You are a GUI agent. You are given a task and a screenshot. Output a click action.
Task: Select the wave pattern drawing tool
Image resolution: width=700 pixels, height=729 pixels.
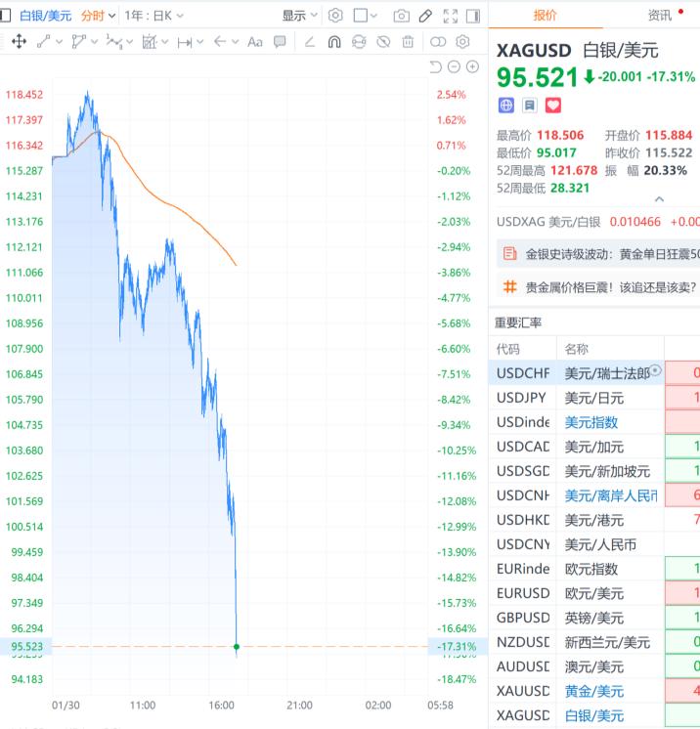(114, 42)
